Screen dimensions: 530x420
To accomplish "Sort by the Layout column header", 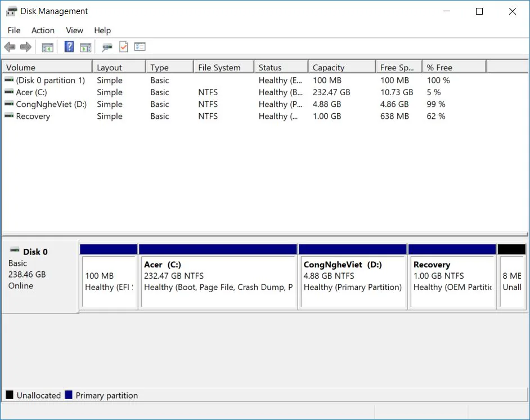I will click(119, 68).
